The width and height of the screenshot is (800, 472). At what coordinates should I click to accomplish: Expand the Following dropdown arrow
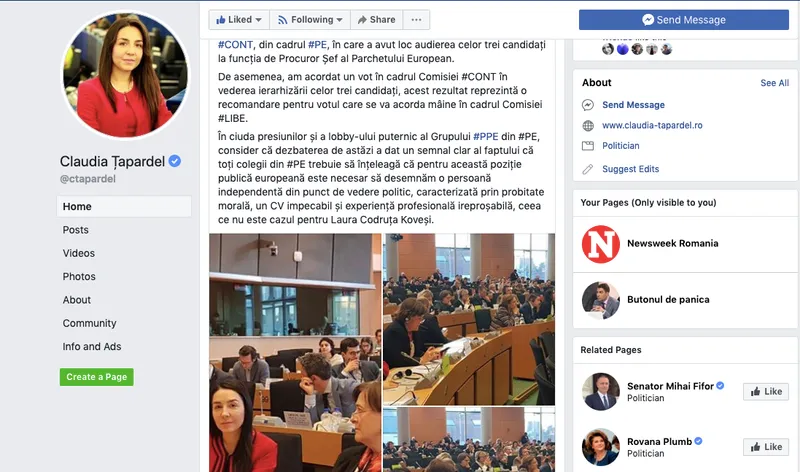(x=339, y=20)
